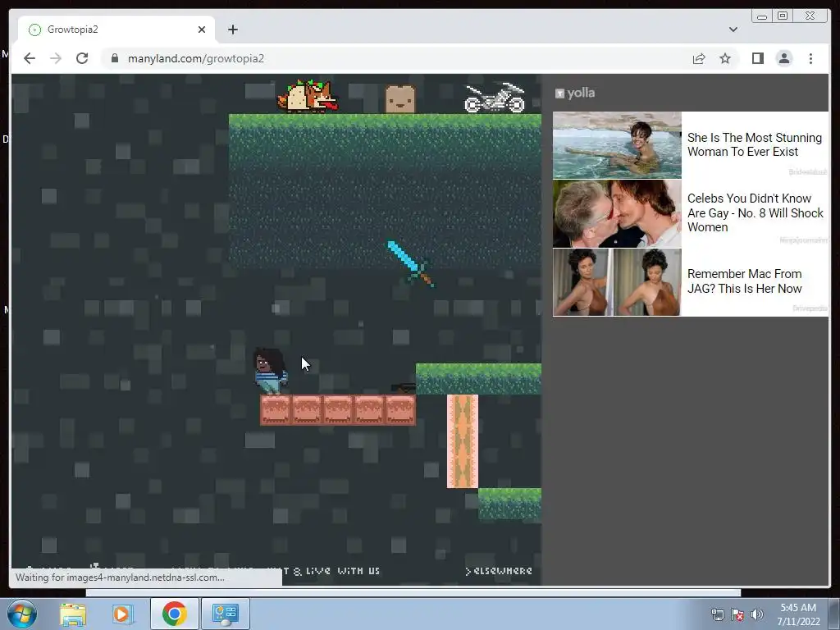The image size is (840, 630).
Task: Select the Growtopia2 tab
Action: (x=116, y=30)
